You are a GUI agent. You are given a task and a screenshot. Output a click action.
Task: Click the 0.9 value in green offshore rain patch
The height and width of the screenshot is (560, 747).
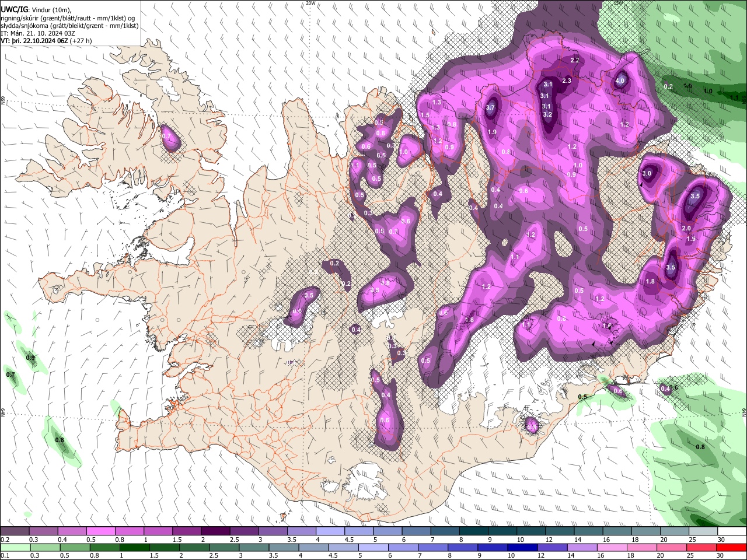pos(30,358)
